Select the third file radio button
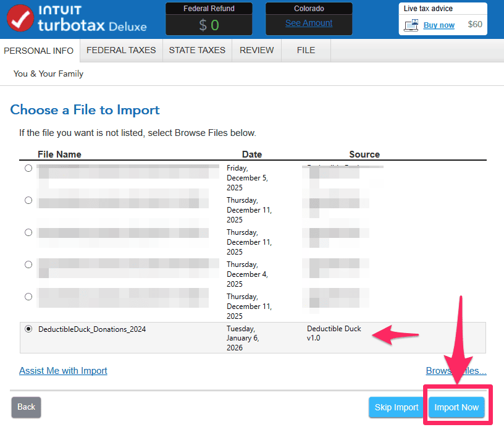 (x=28, y=232)
